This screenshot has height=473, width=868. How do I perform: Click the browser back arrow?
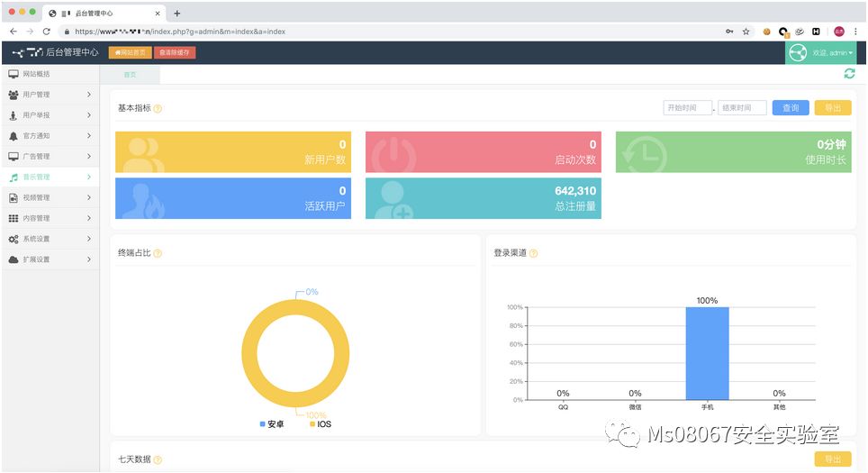pyautogui.click(x=14, y=32)
